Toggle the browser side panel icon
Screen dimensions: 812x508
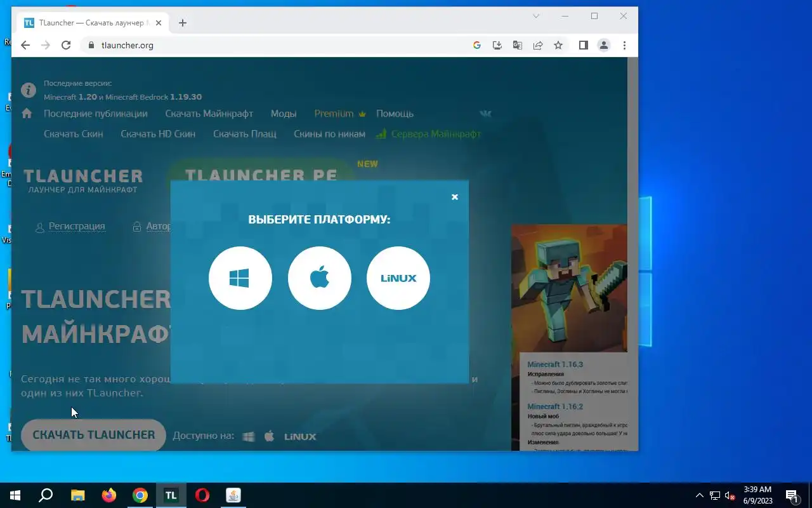tap(584, 45)
